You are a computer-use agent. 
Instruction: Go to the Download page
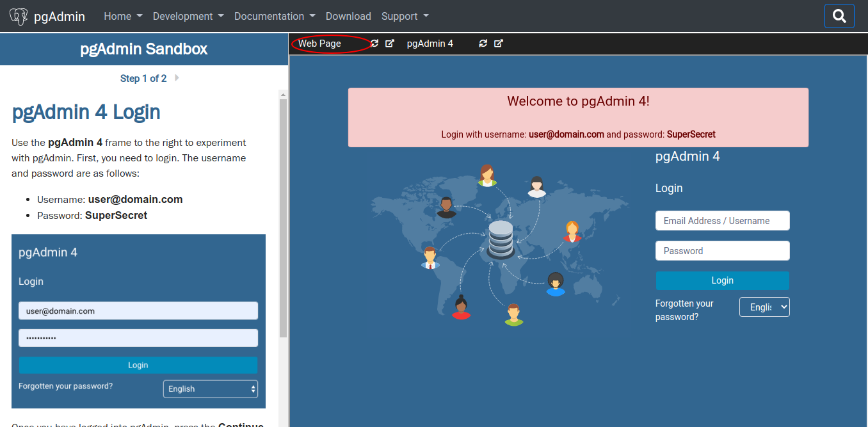coord(348,16)
